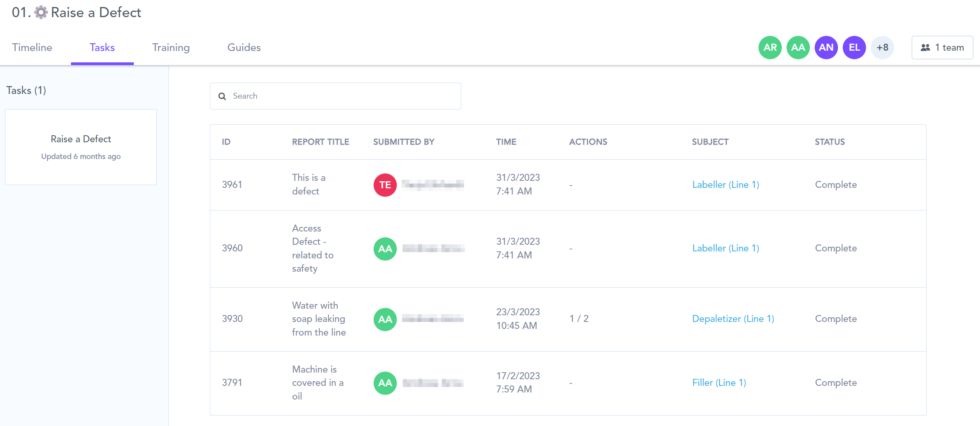The width and height of the screenshot is (980, 426).
Task: Switch to the Timeline tab
Action: pyautogui.click(x=32, y=47)
